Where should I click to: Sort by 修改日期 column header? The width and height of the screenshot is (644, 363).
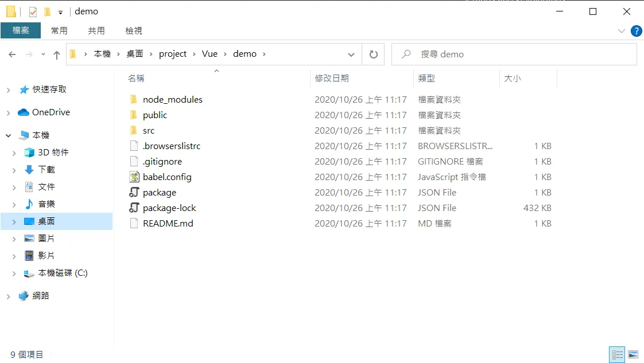point(332,78)
